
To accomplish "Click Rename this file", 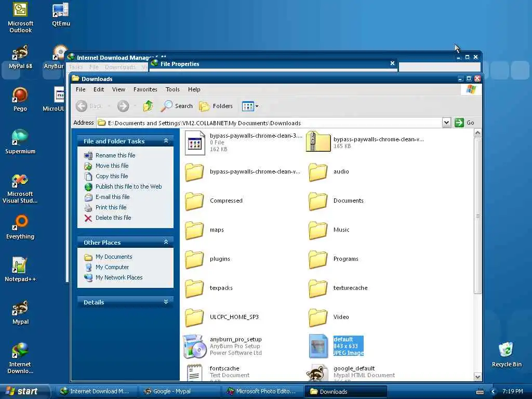I will point(115,155).
